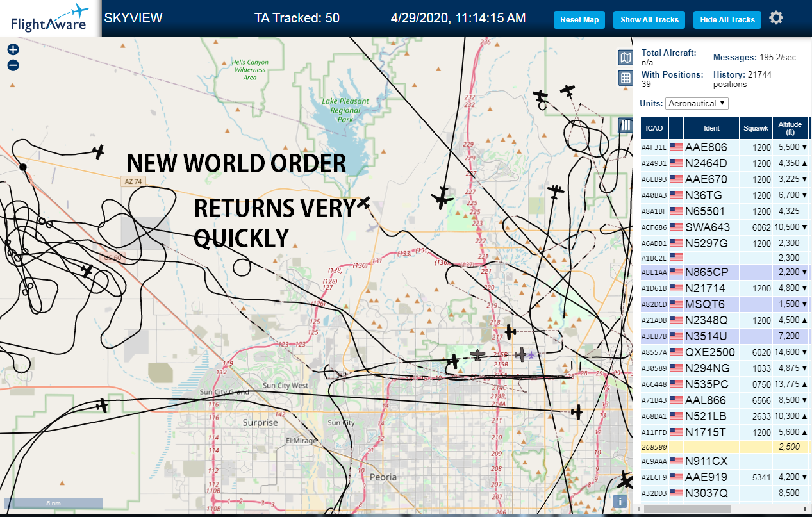The image size is (812, 517).
Task: Select aircraft left of NEW WORLD ORDER text
Action: click(x=97, y=152)
